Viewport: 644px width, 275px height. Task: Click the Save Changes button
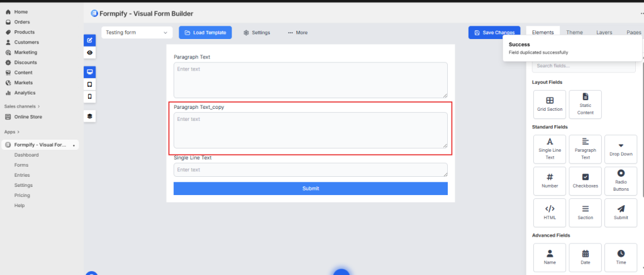point(494,32)
